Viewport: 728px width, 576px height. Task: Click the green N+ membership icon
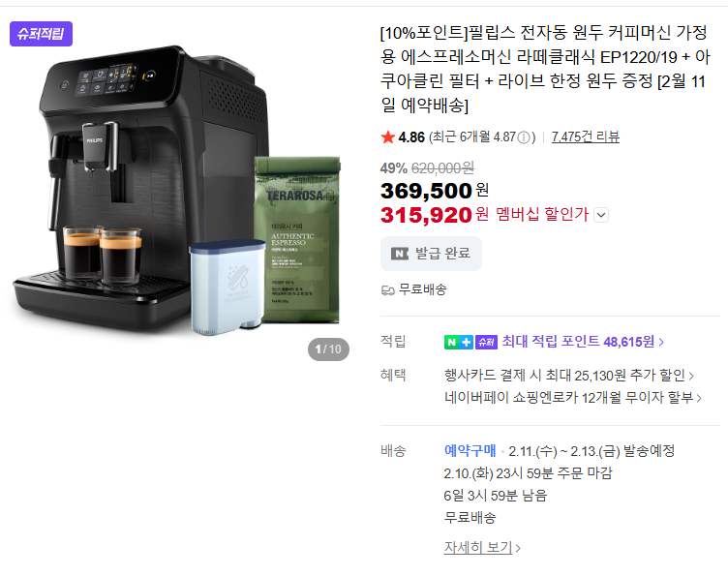(459, 342)
